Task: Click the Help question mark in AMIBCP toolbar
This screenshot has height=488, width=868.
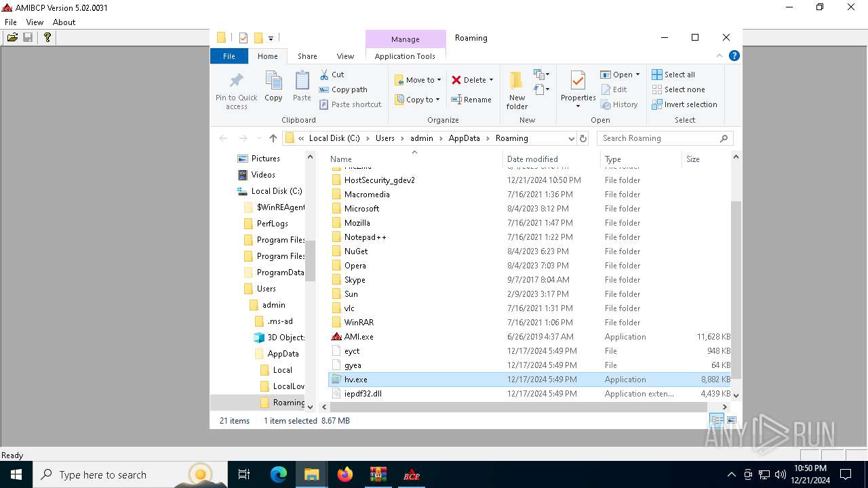Action: (47, 37)
